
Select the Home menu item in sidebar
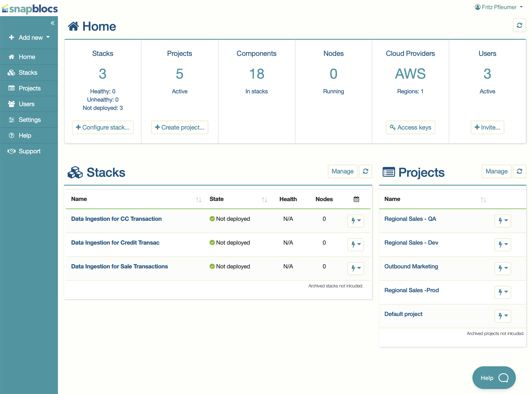pyautogui.click(x=27, y=57)
